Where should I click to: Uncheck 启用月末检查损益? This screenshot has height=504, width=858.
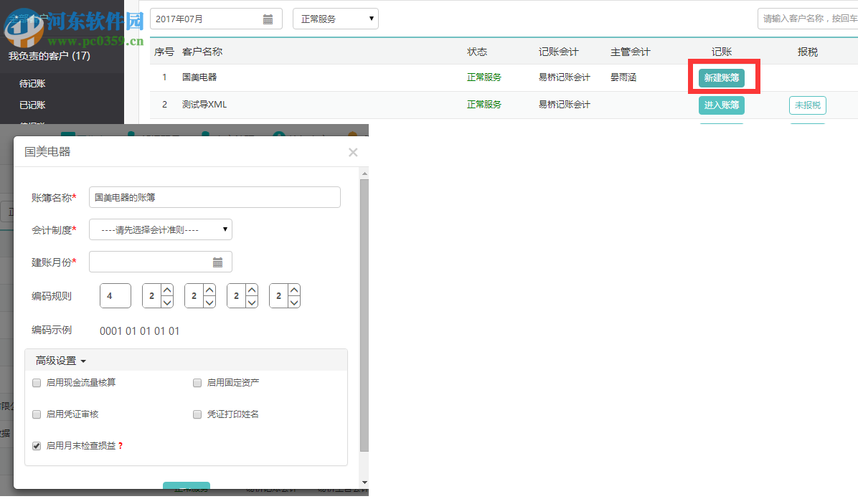36,446
